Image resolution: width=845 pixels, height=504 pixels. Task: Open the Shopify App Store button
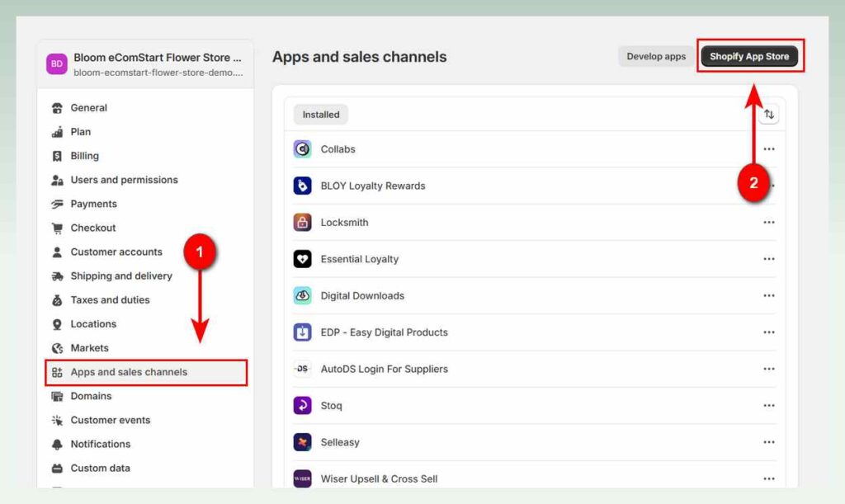(x=749, y=56)
